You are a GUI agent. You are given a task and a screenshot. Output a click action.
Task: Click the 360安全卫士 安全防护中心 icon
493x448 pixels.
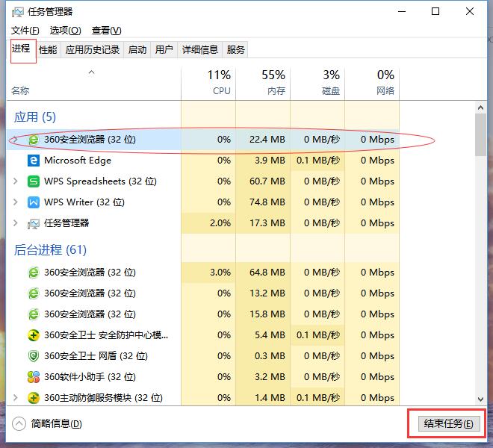[x=34, y=335]
